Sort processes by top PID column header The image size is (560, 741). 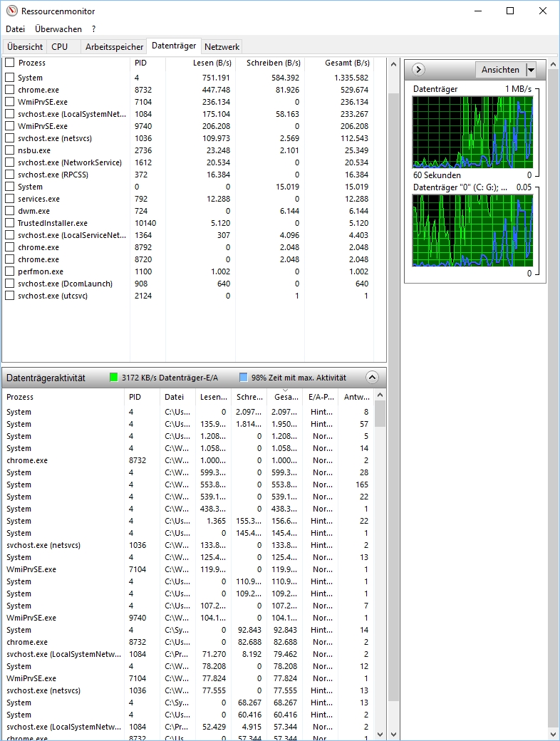[147, 63]
